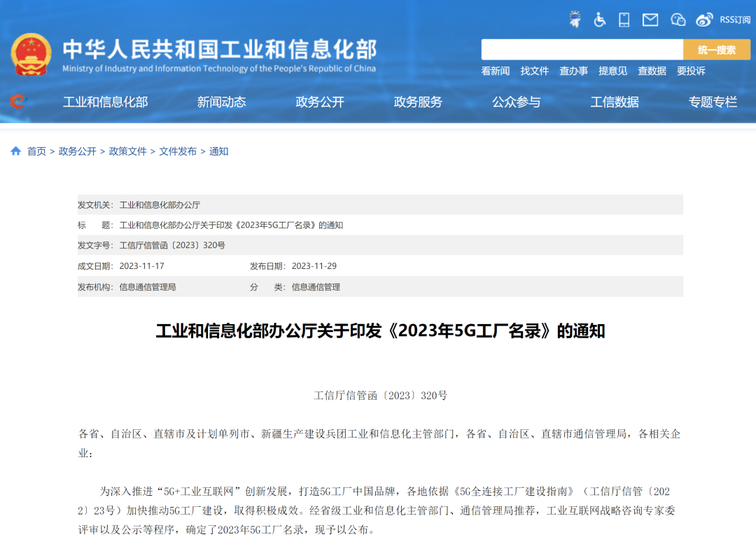Viewport: 756px width, 551px height.
Task: Click the 找文件 quick link
Action: click(x=535, y=71)
